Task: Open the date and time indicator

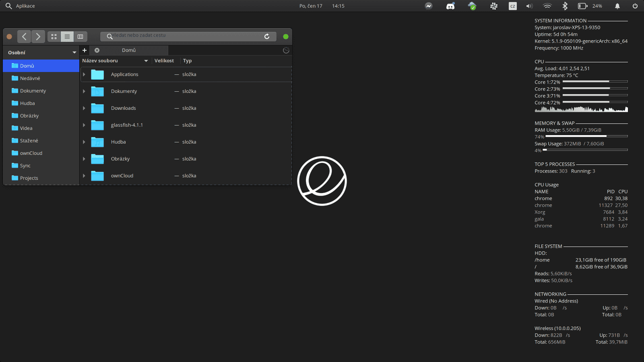Action: [322, 6]
